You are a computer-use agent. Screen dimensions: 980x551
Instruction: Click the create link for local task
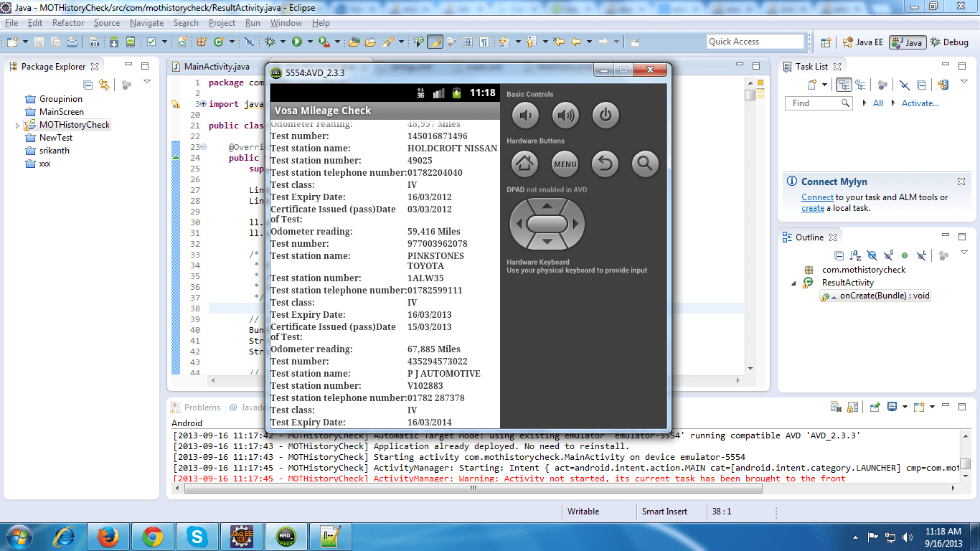click(x=813, y=208)
